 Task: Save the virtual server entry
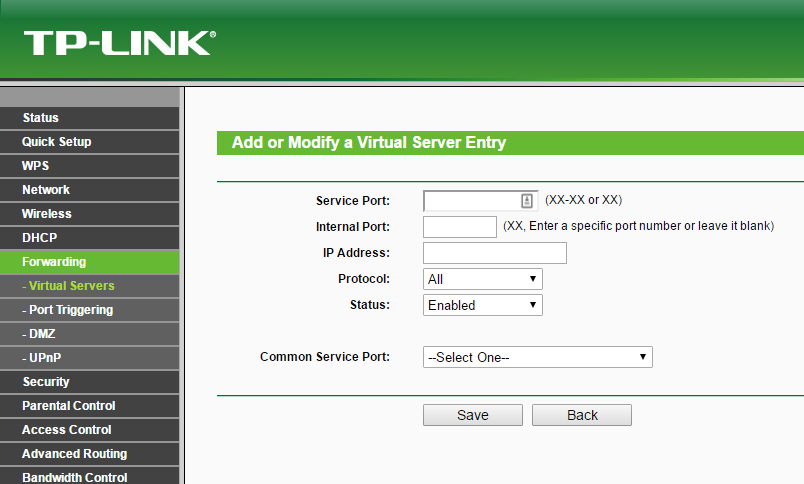pos(473,415)
